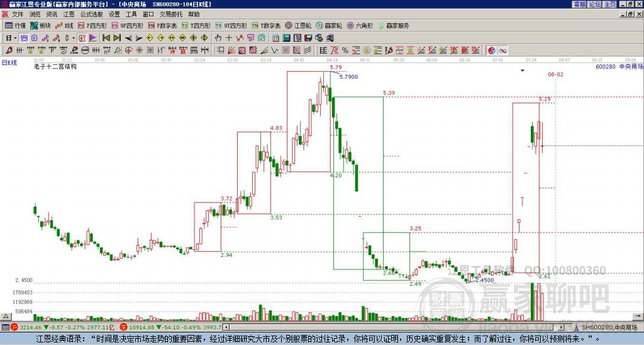Click the 板块 toolbar button
This screenshot has height=345, width=644.
tap(40, 25)
